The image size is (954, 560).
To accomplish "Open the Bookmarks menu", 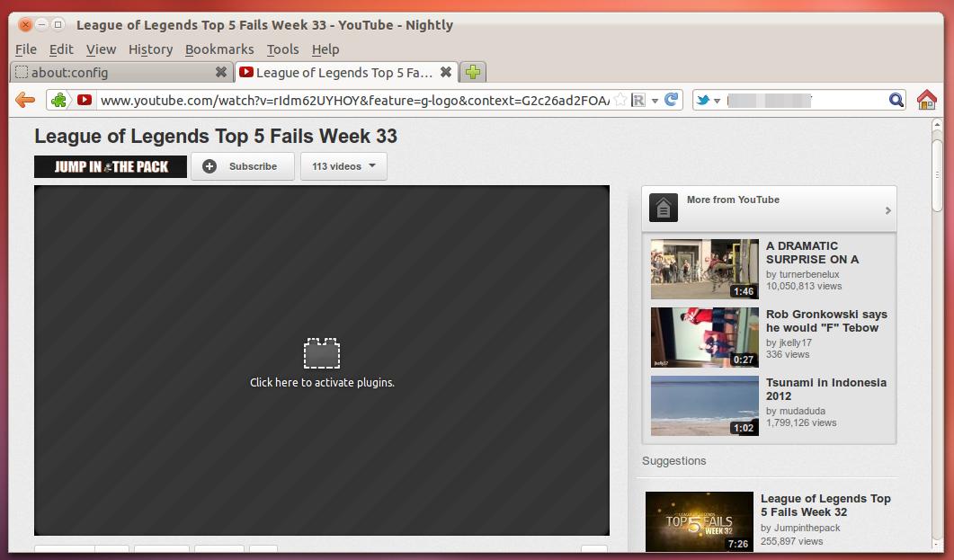I will point(219,49).
